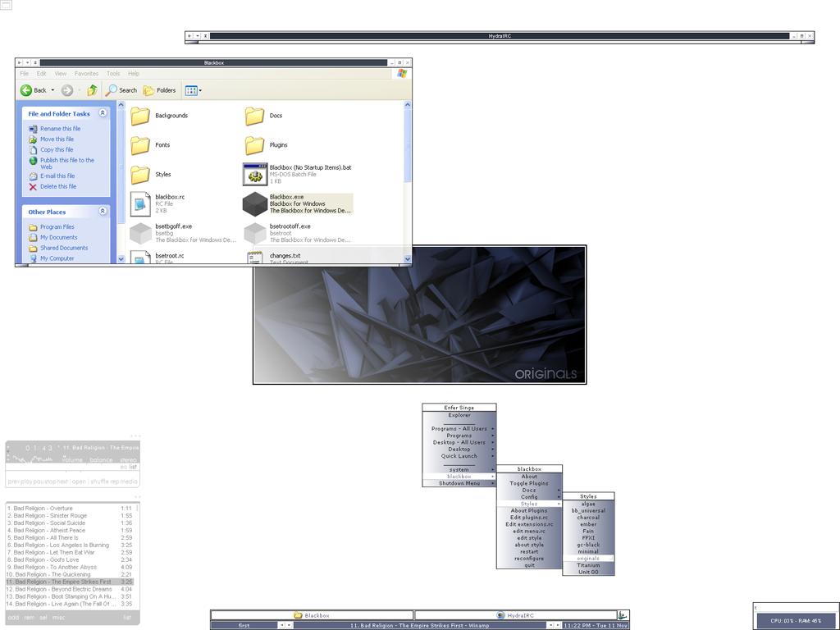Open My Documents in Other Places

coord(59,237)
